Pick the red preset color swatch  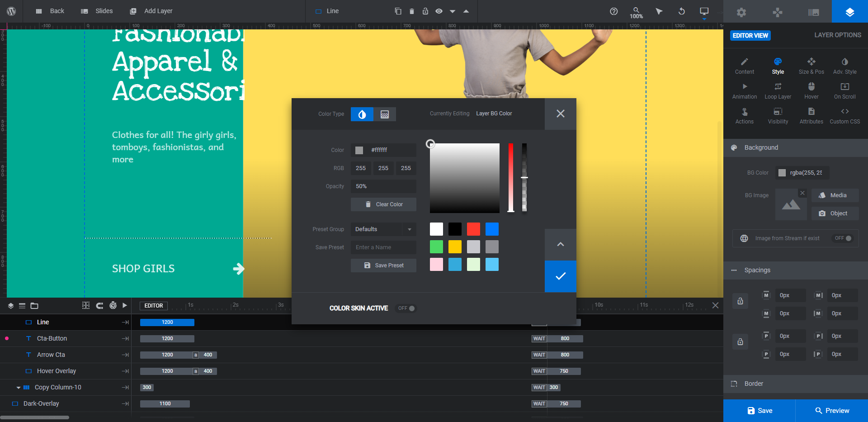(473, 229)
